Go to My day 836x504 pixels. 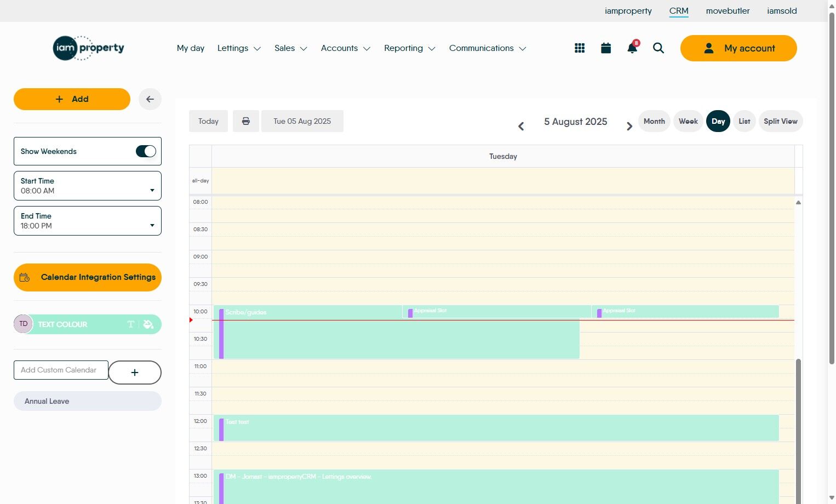coord(191,48)
